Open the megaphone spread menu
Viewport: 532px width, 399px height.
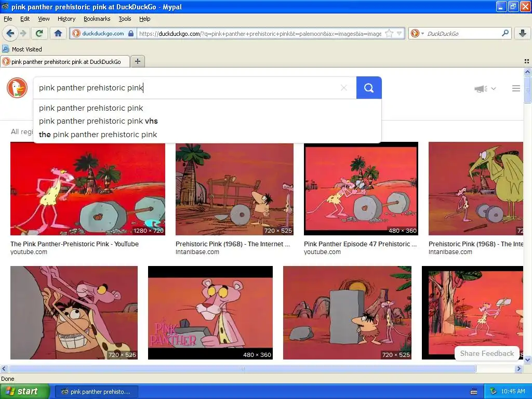pyautogui.click(x=485, y=88)
